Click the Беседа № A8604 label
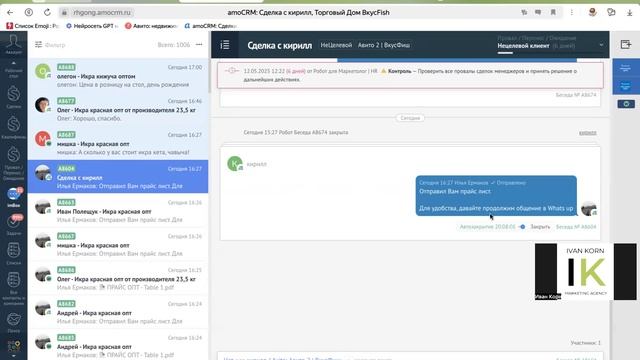 pyautogui.click(x=576, y=227)
